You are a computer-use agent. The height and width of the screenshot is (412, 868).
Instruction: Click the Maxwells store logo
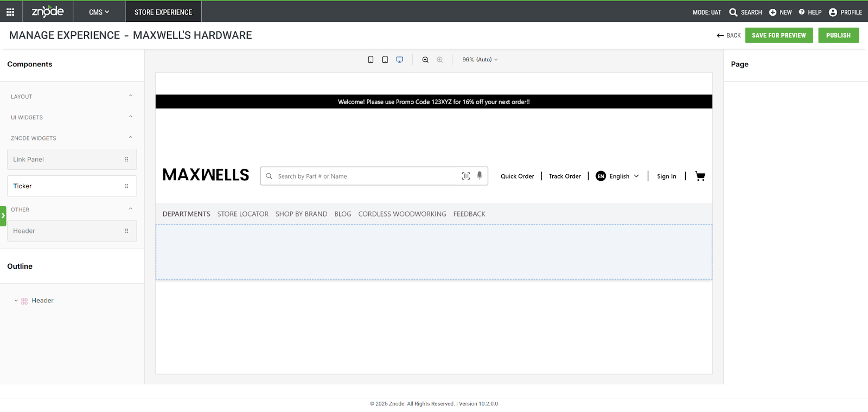click(x=206, y=175)
